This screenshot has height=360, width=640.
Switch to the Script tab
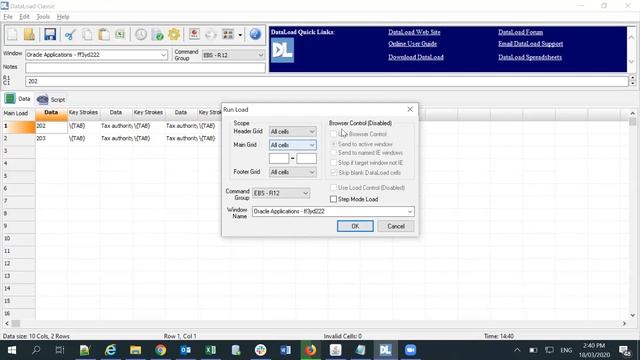click(x=51, y=99)
